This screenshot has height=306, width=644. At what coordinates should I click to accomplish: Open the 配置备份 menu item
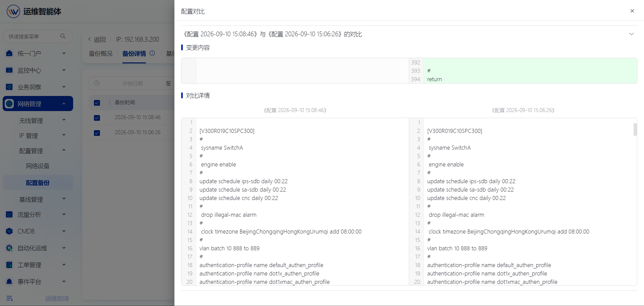pos(38,183)
